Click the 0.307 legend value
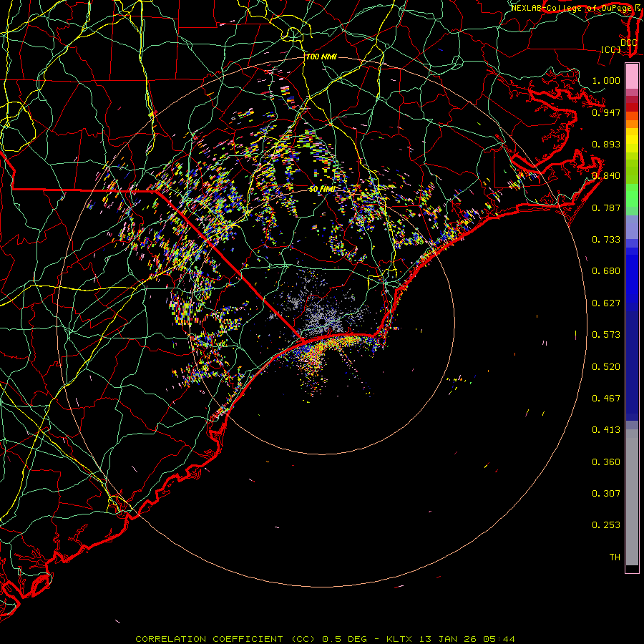Screen dimensions: 644x644 click(x=606, y=494)
